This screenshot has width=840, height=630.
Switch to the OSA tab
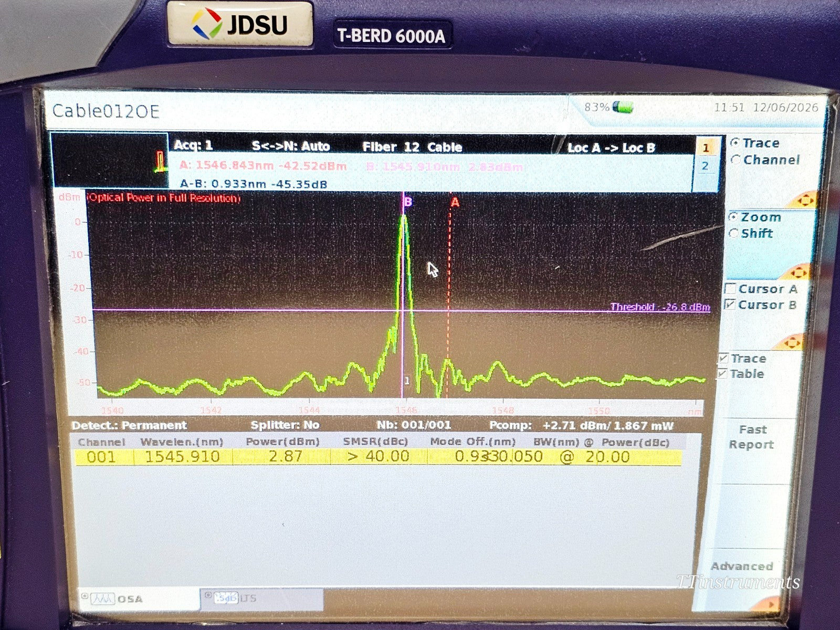139,599
